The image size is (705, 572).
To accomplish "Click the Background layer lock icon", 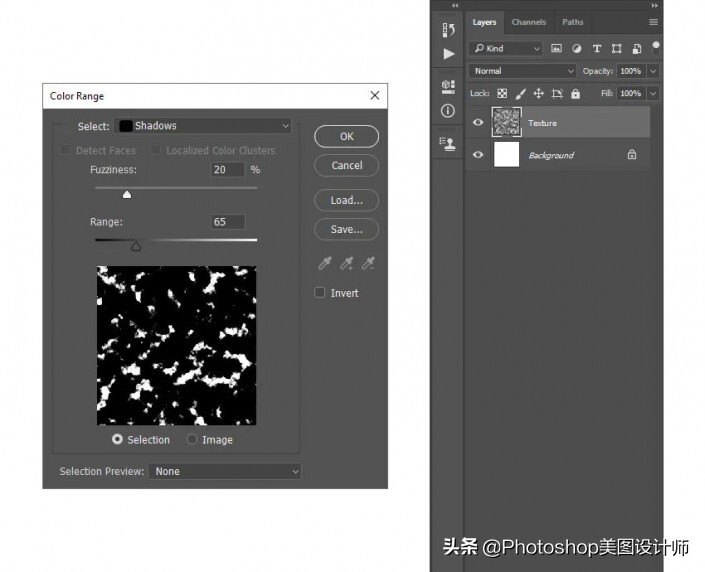I will tap(632, 155).
